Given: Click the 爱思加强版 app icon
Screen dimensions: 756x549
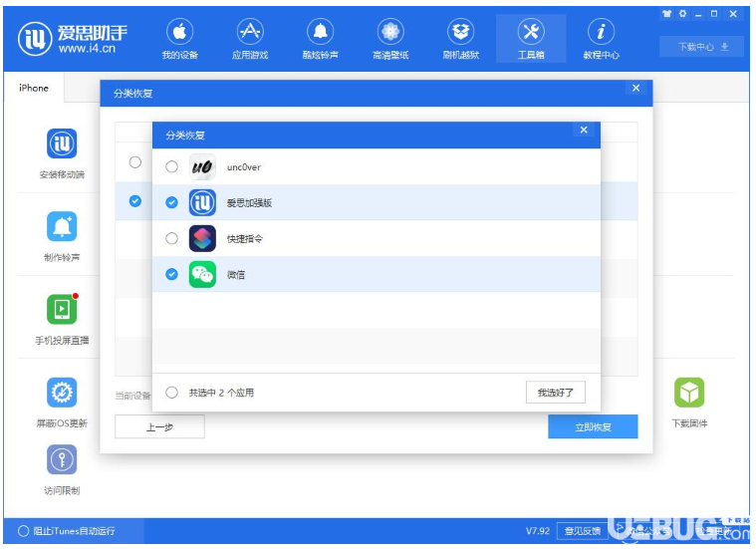Looking at the screenshot, I should click(x=202, y=202).
